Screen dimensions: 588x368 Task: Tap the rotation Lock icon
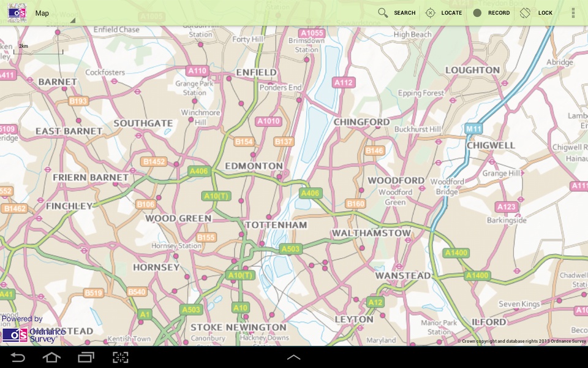[525, 13]
